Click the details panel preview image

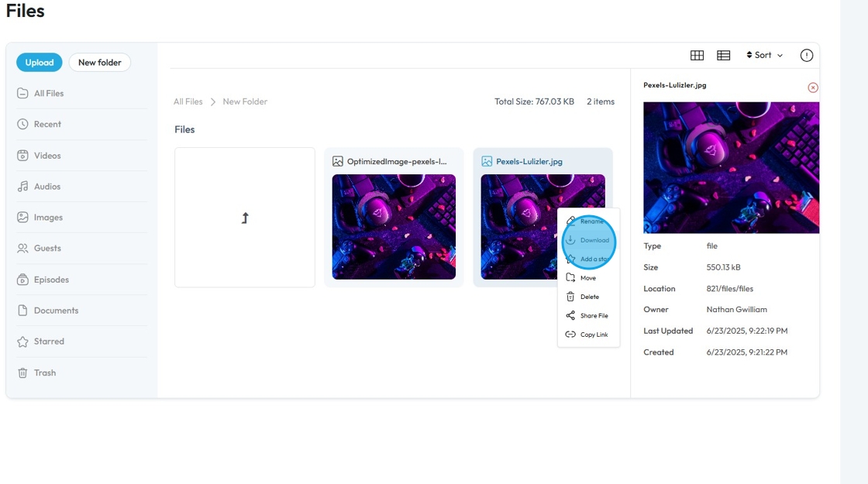pos(732,167)
